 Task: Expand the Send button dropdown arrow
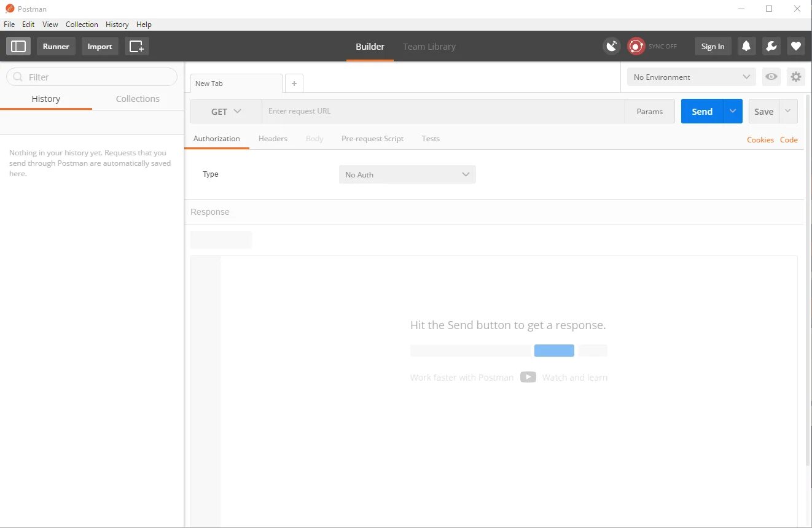733,111
